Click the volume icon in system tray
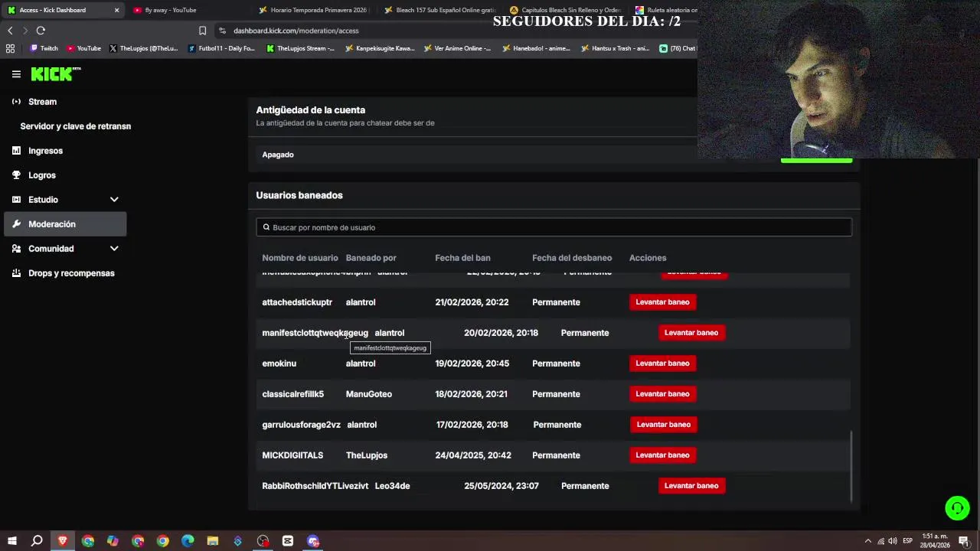The height and width of the screenshot is (551, 980). click(892, 541)
